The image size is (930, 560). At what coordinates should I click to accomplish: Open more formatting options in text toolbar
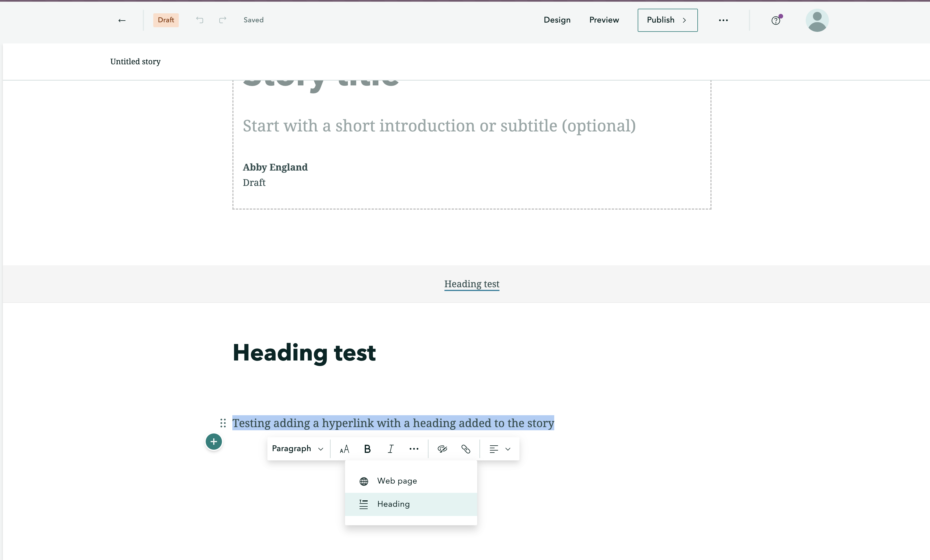(x=414, y=449)
